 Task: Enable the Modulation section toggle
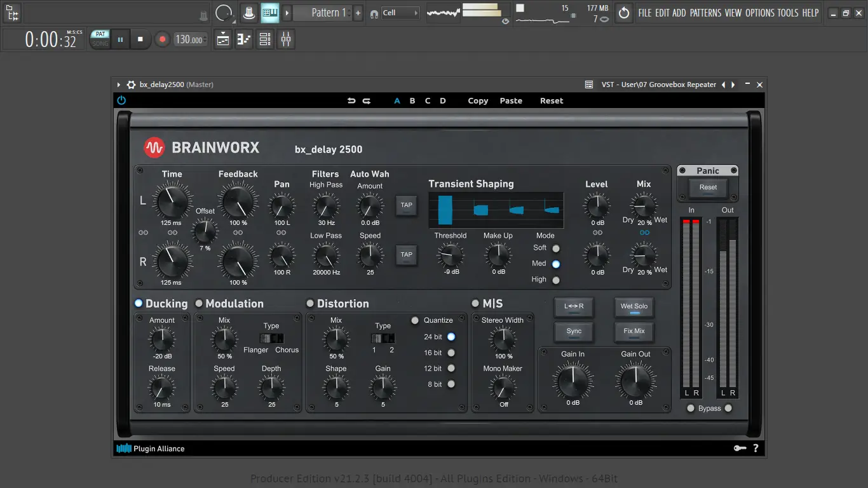pos(199,304)
